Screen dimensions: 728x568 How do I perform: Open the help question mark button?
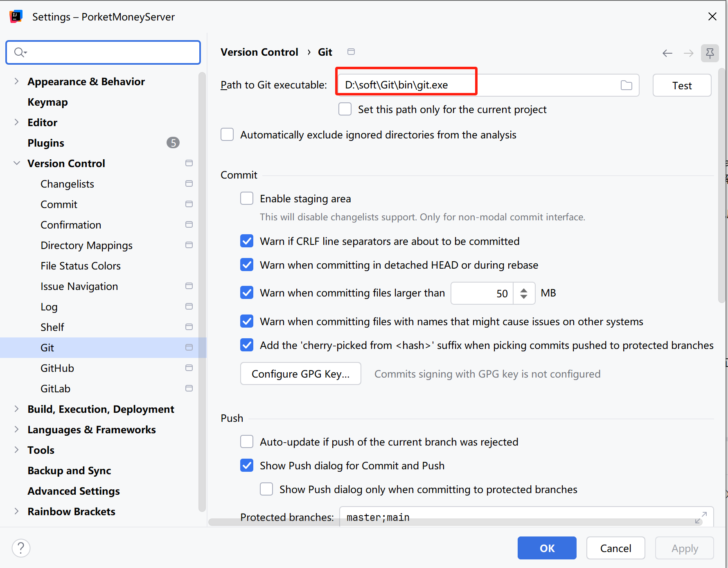tap(21, 548)
